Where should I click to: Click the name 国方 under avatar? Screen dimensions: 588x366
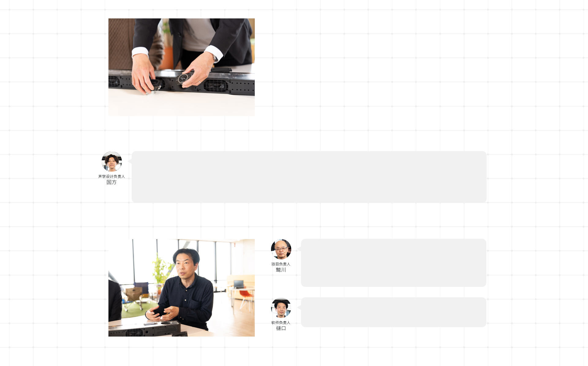pyautogui.click(x=111, y=182)
